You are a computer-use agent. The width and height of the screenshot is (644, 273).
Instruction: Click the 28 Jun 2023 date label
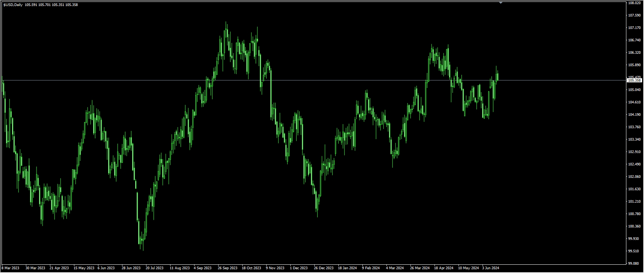tap(131, 268)
